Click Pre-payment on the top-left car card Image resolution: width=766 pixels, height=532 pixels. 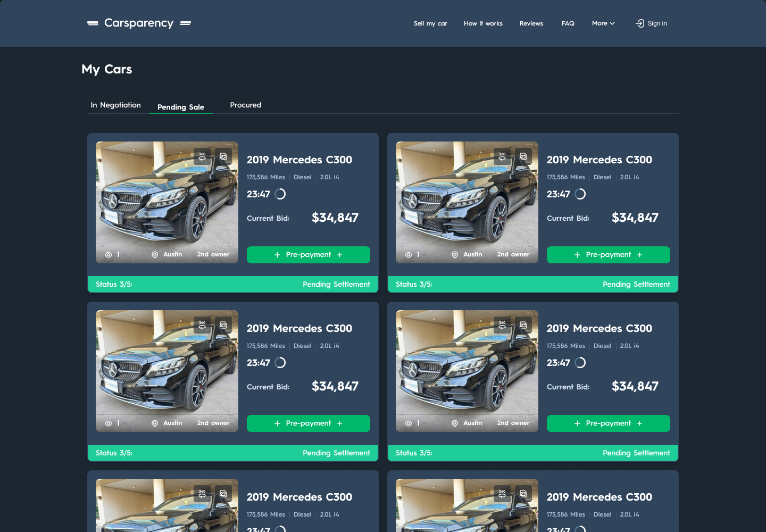pos(309,255)
